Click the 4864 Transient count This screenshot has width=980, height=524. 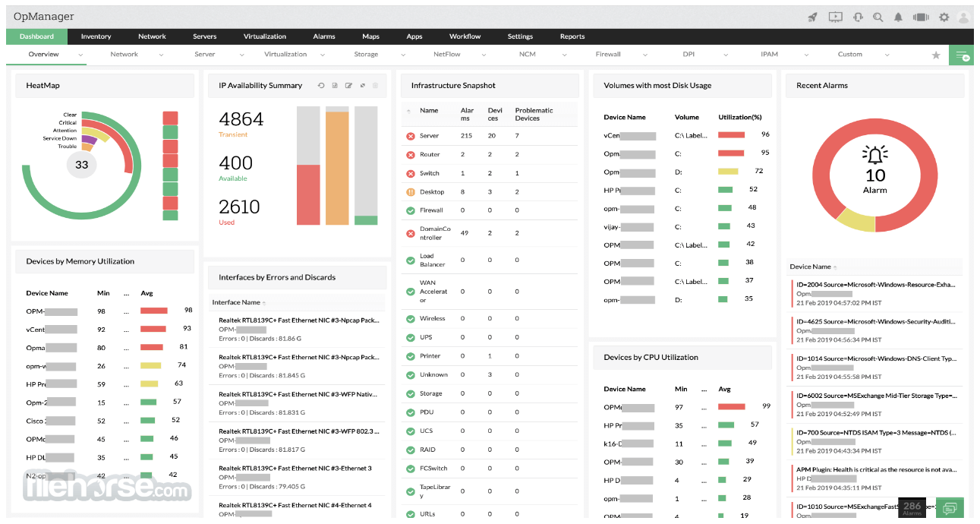[241, 119]
